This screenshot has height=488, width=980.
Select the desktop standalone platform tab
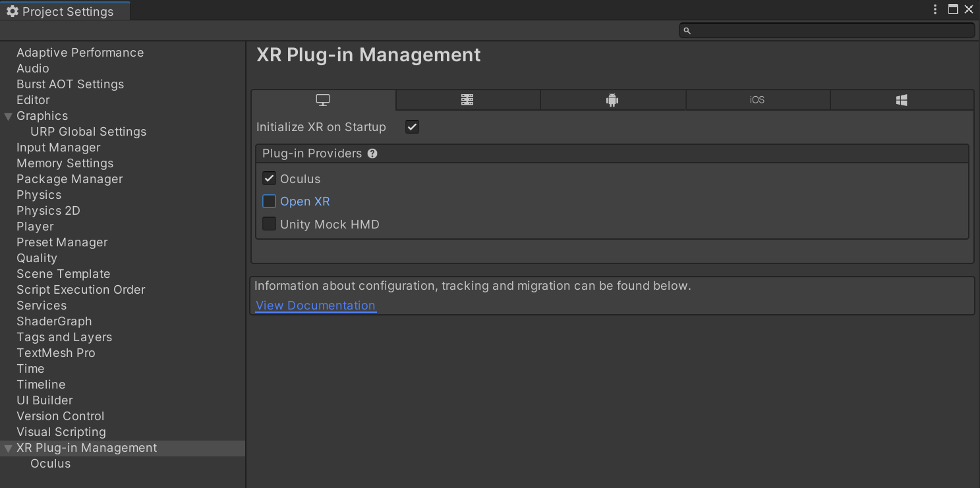pyautogui.click(x=323, y=100)
